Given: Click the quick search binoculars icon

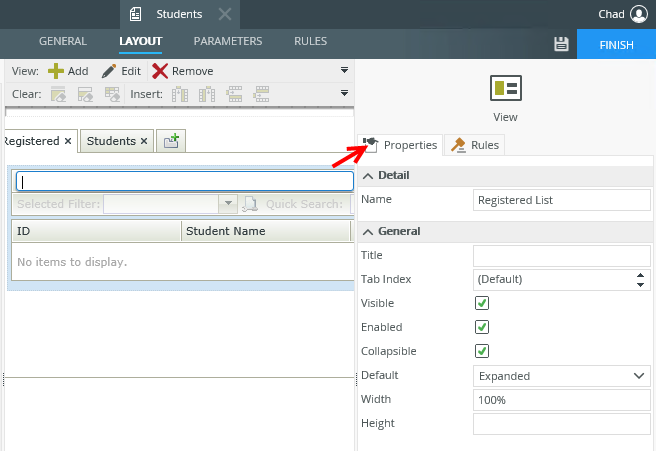Looking at the screenshot, I should tap(251, 204).
